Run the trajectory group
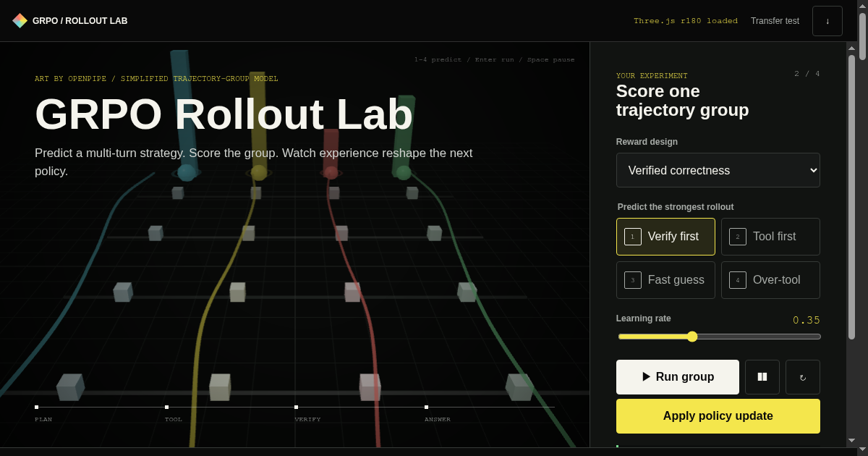Viewport: 868px width, 456px height. click(678, 377)
